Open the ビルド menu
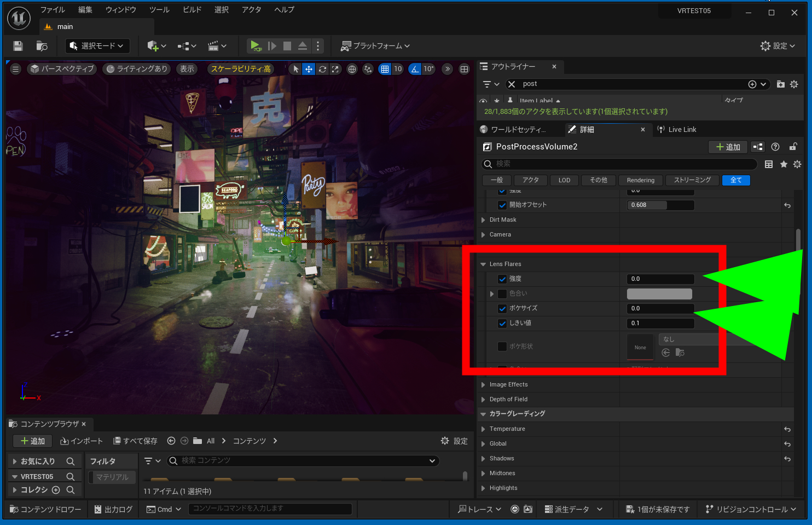Image resolution: width=812 pixels, height=525 pixels. pos(192,10)
